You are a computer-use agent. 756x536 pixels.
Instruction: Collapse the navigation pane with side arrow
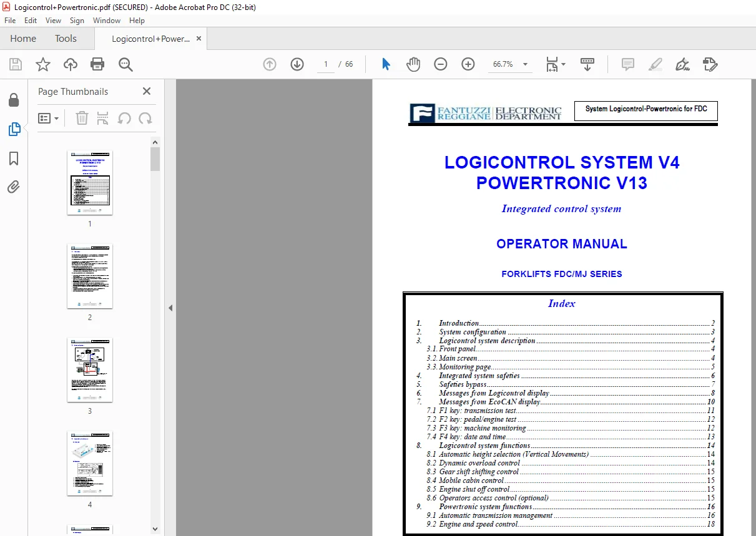coord(170,308)
